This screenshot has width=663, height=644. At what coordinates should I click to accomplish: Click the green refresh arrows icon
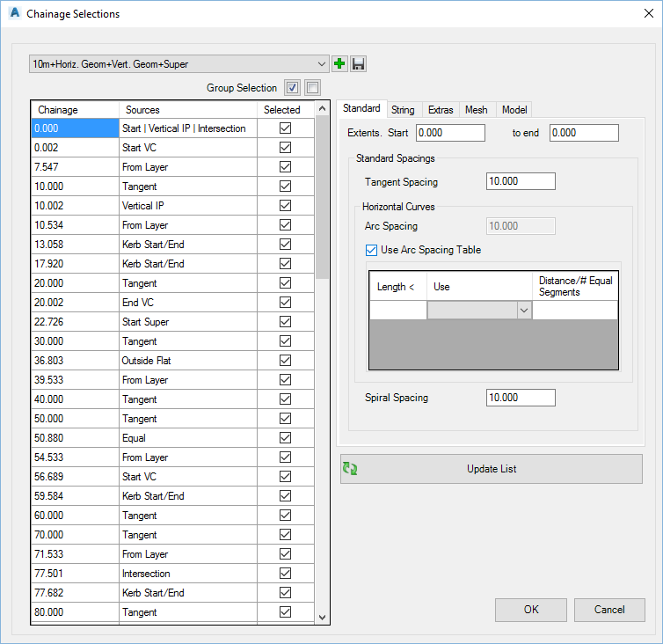(350, 468)
